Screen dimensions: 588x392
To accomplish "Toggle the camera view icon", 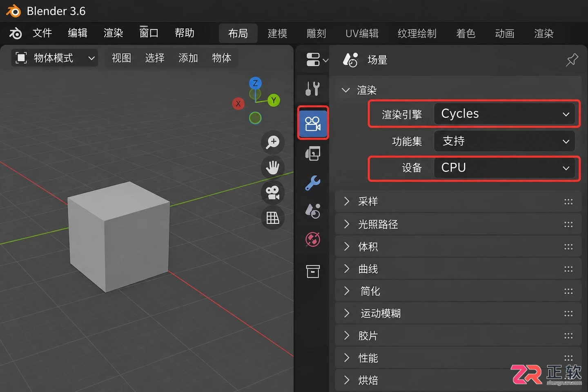I will (x=272, y=193).
